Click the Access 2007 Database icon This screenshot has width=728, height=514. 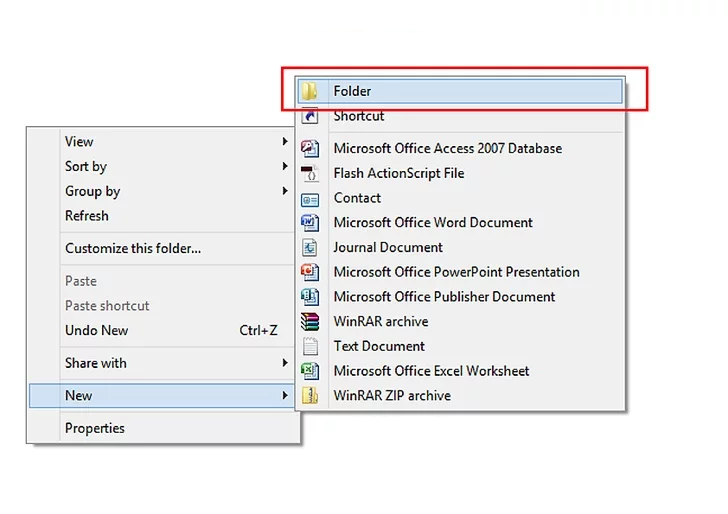click(x=310, y=149)
